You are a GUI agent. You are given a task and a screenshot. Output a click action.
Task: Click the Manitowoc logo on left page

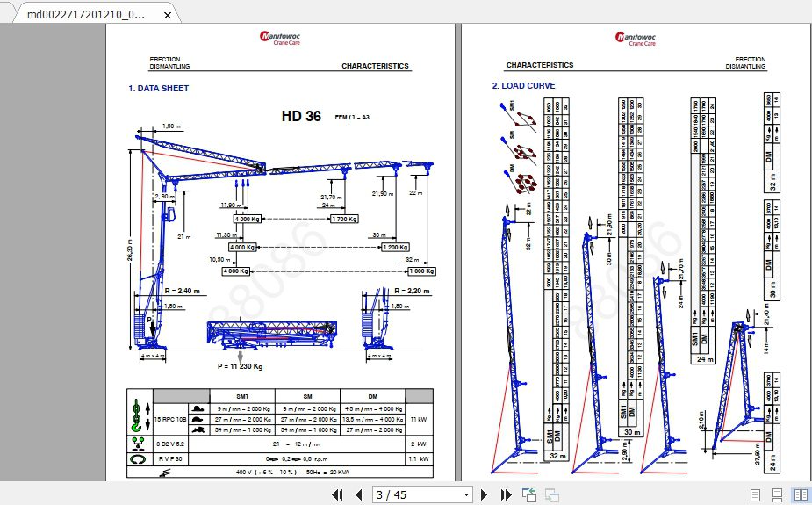pos(280,38)
